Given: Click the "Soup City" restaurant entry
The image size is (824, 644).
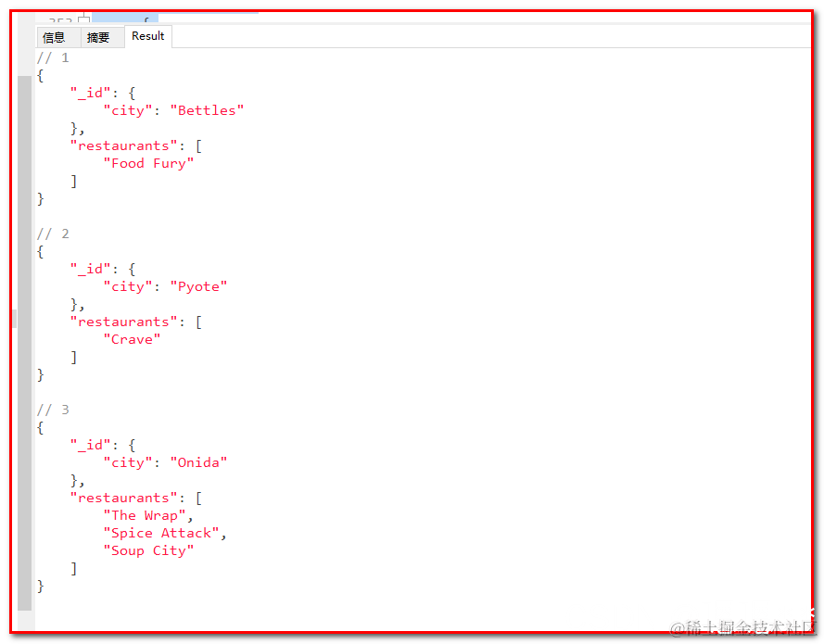Looking at the screenshot, I should (148, 550).
